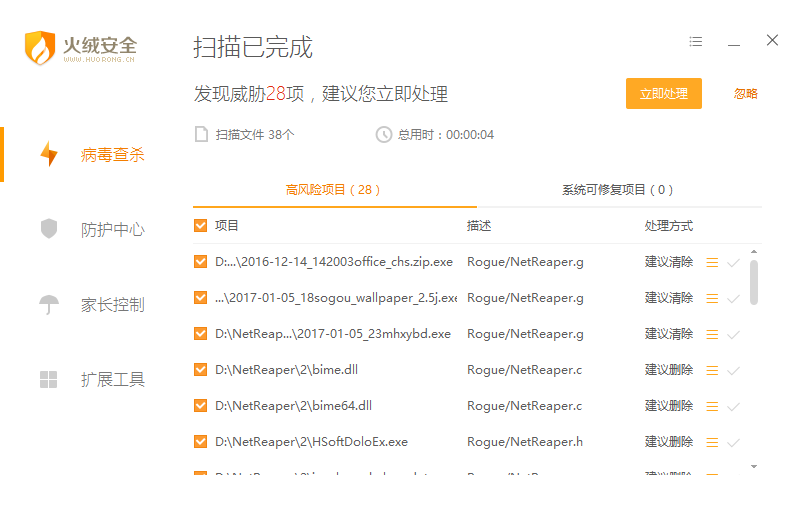Uncheck the office_chs.zip.exe item checkbox
Image resolution: width=800 pixels, height=515 pixels.
point(201,262)
